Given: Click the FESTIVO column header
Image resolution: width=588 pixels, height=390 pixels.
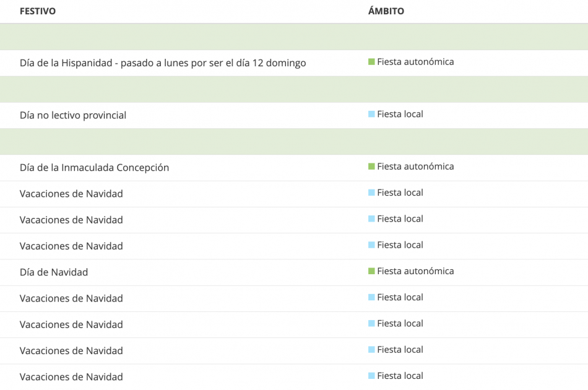Looking at the screenshot, I should tap(37, 11).
